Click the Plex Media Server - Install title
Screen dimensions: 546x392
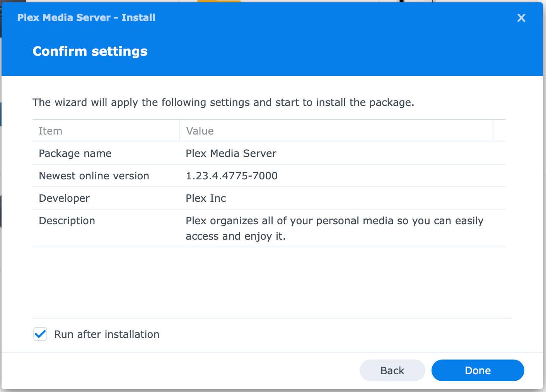pos(86,17)
